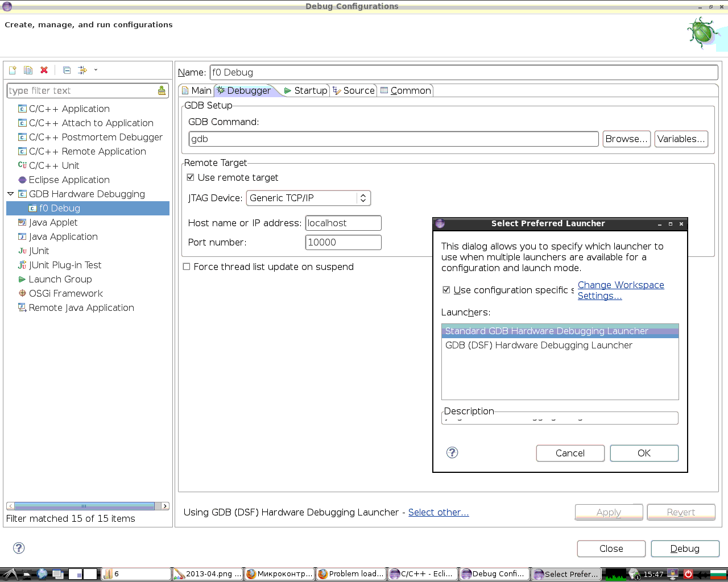Viewport: 728px width, 582px height.
Task: Select C/C++ Application tree item
Action: [69, 109]
